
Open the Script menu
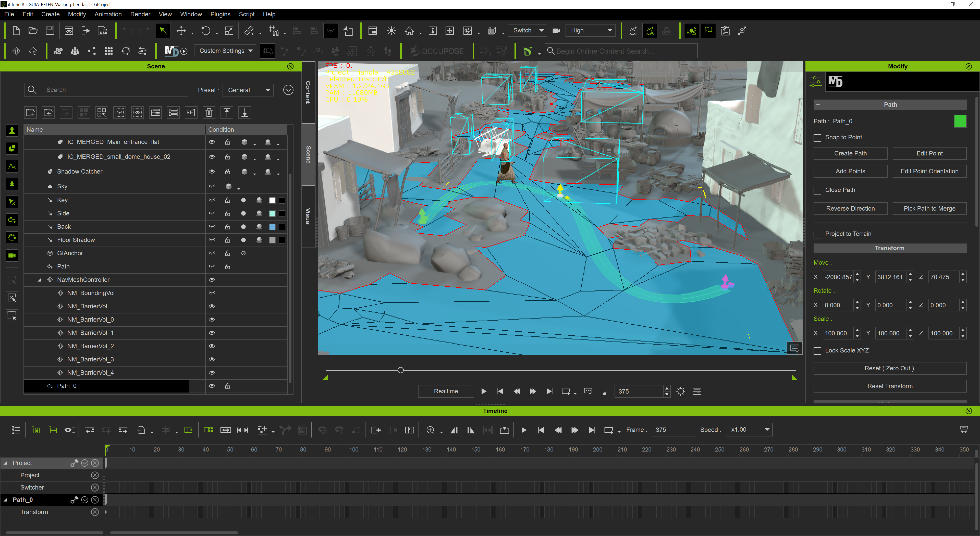(247, 14)
